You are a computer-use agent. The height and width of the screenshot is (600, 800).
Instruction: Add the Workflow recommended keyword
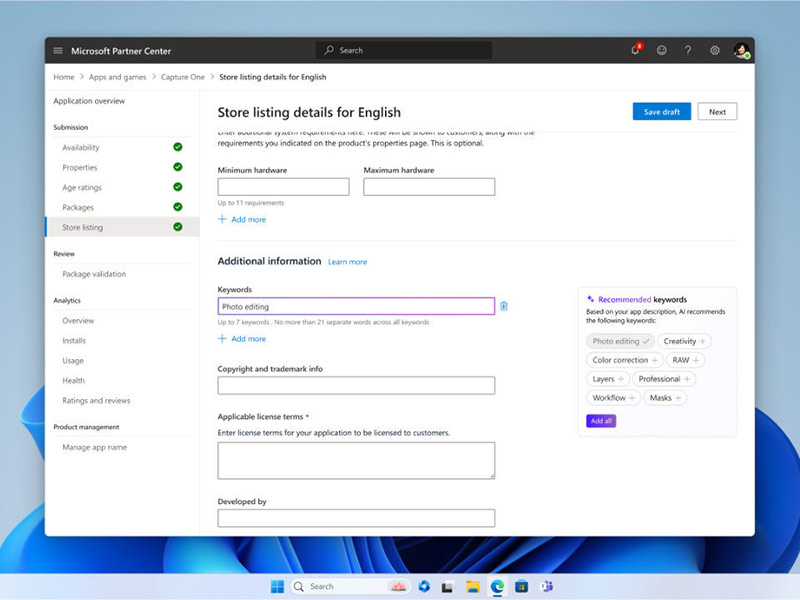tap(613, 397)
